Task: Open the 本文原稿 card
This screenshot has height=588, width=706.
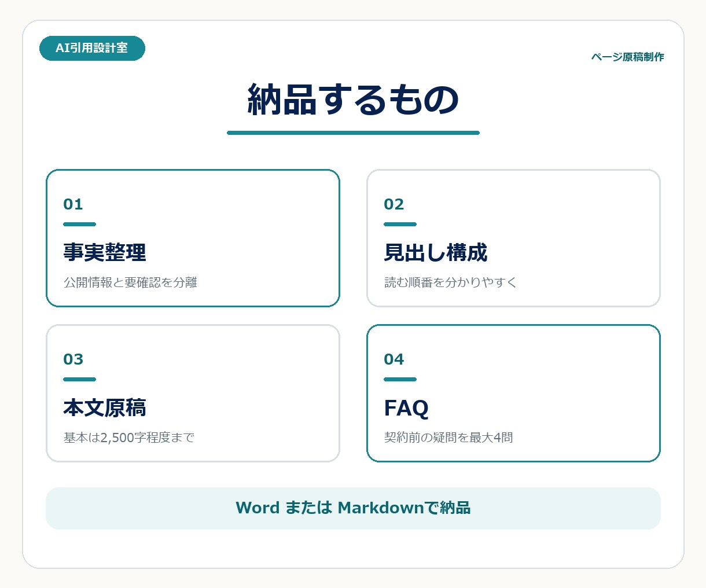Action: tap(193, 393)
